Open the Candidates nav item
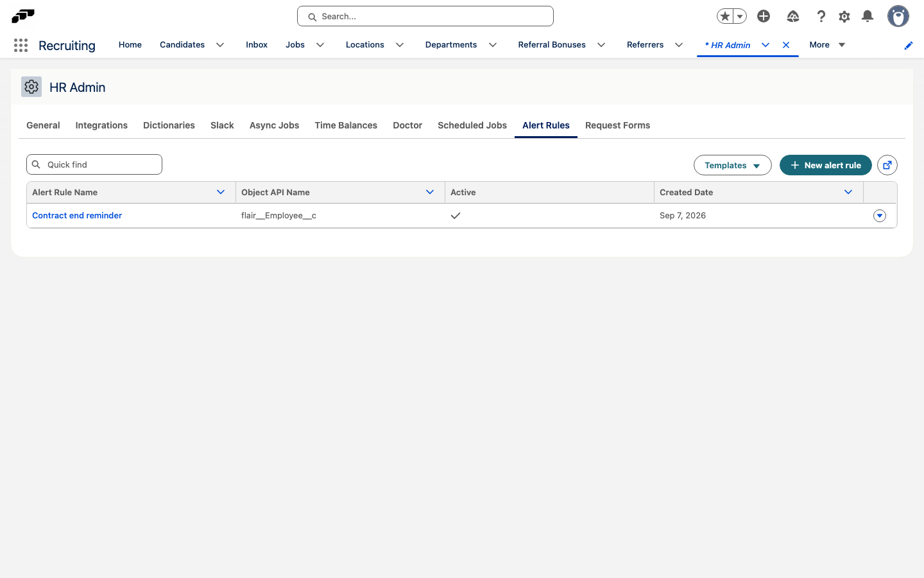 point(182,45)
